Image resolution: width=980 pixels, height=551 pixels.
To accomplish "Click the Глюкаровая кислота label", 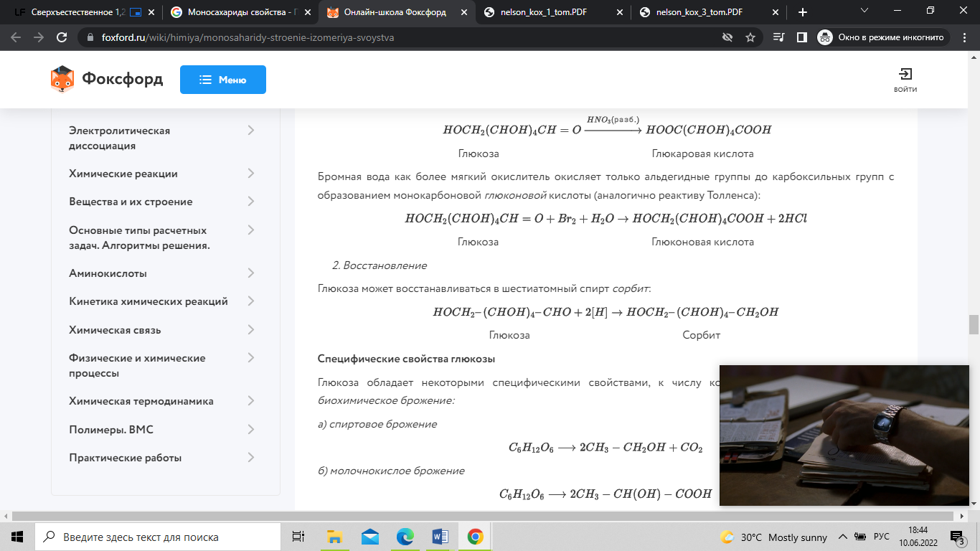I will [x=702, y=154].
